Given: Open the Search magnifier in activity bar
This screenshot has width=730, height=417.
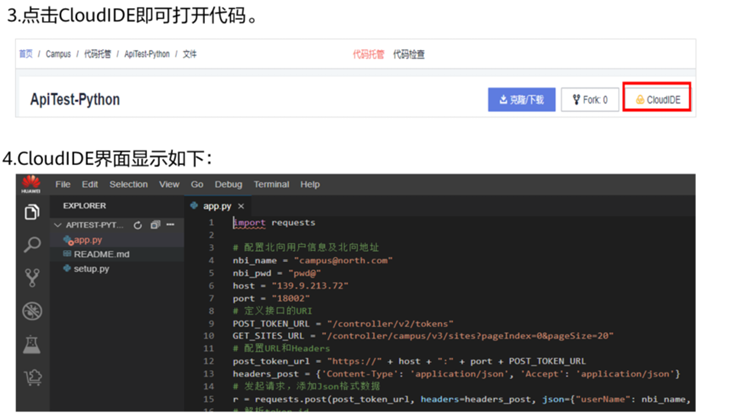Looking at the screenshot, I should point(32,245).
